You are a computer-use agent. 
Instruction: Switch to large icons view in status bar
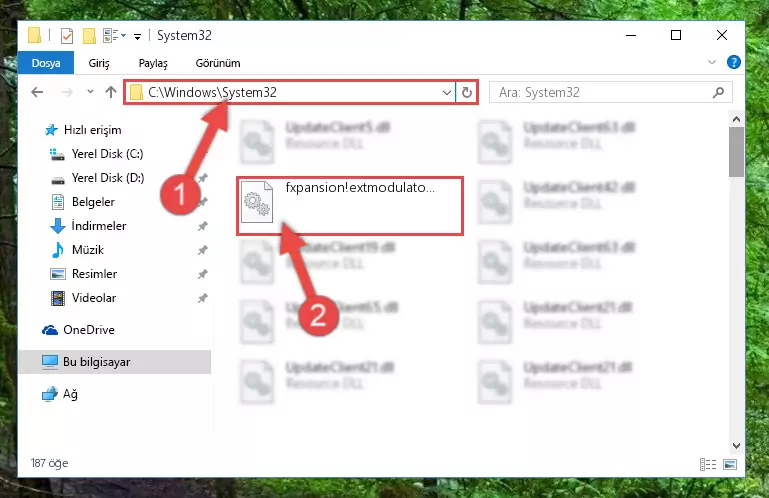click(x=730, y=464)
